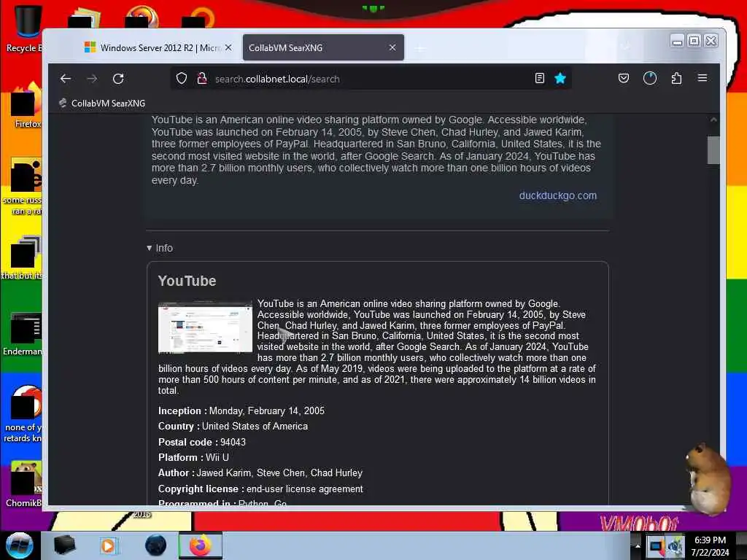Open the 'some russ' desktop icon
This screenshot has height=560, width=747.
[x=23, y=187]
